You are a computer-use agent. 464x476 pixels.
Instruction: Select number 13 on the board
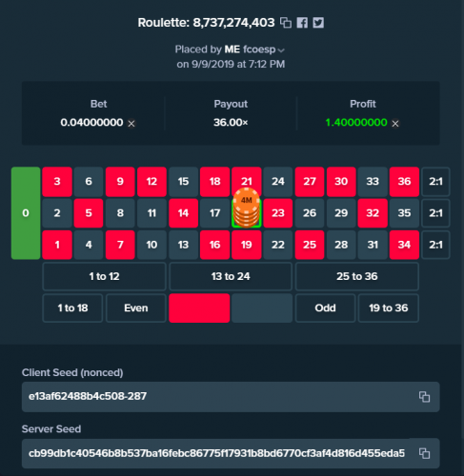[x=183, y=245]
